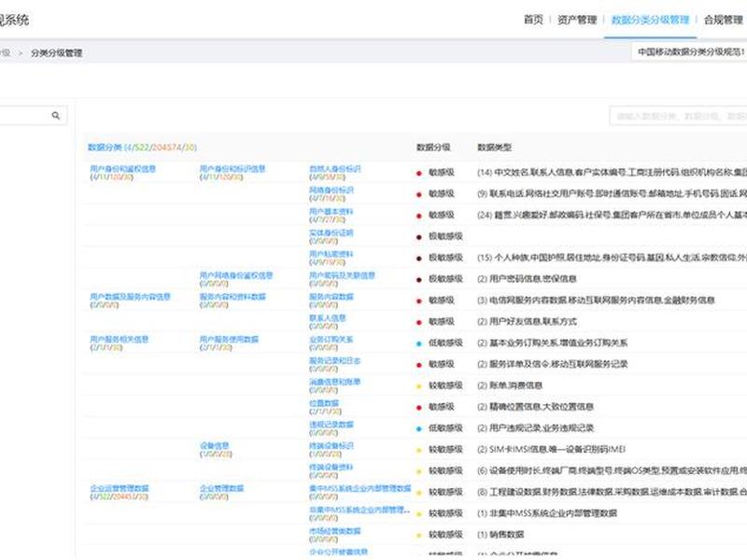747x560 pixels.
Task: Open the 企业管理数据 subcategory
Action: [x=221, y=488]
